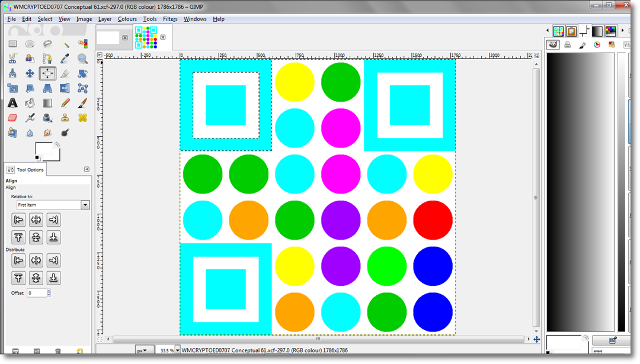Select the Select by Colour tool
The width and height of the screenshot is (640, 364).
[83, 44]
